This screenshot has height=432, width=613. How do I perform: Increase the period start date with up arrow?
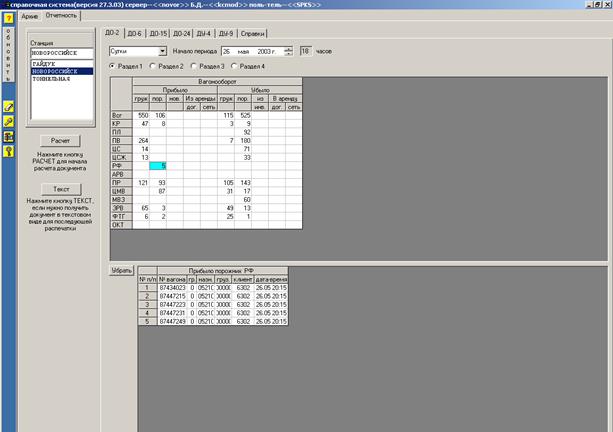(x=288, y=49)
